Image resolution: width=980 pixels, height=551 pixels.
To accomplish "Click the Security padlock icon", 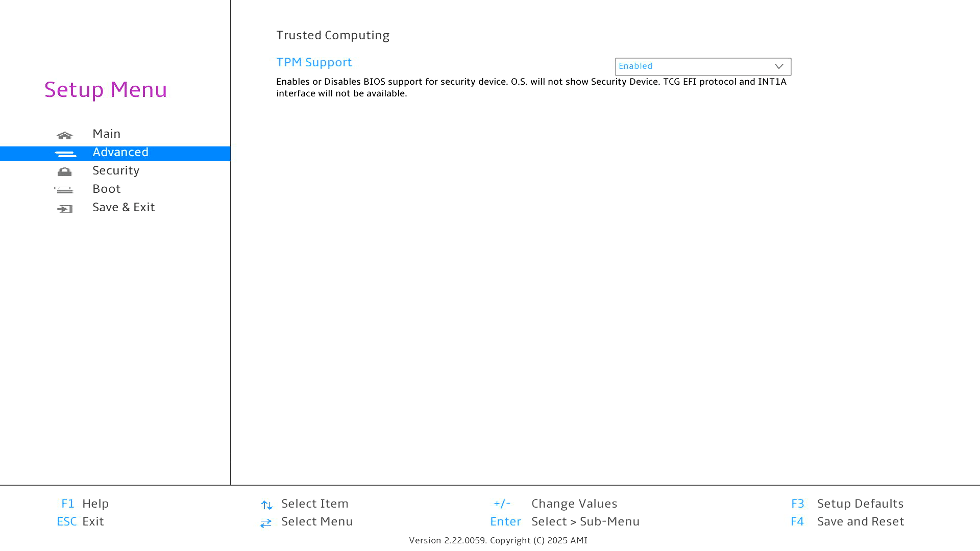I will tap(65, 172).
